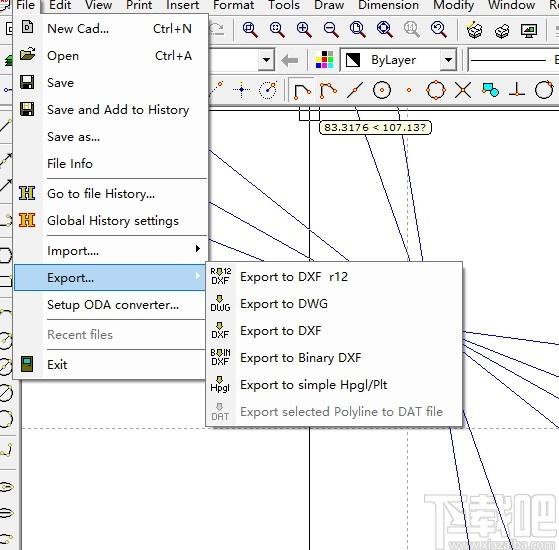Choose Export to DWG
The image size is (559, 550).
coord(284,304)
